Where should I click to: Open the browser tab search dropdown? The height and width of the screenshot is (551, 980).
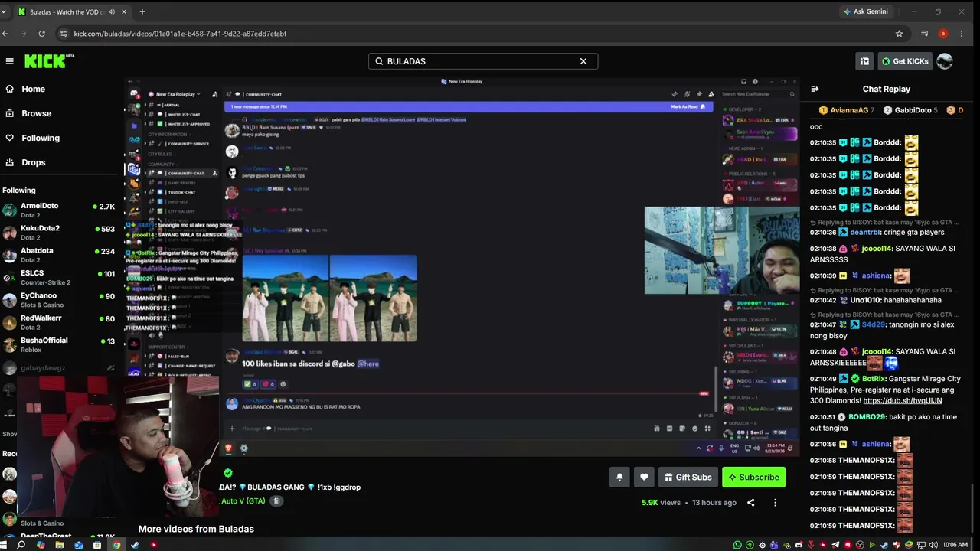click(x=4, y=11)
